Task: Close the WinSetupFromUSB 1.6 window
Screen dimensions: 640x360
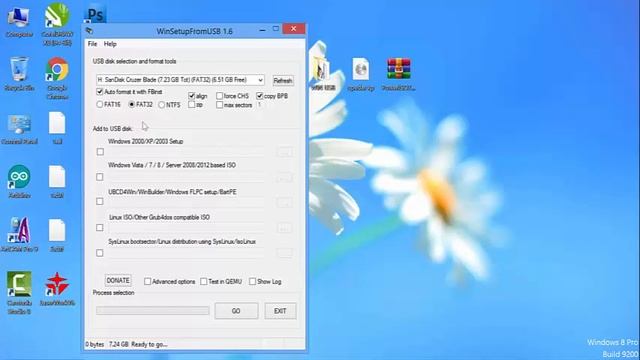Action: 293,29
